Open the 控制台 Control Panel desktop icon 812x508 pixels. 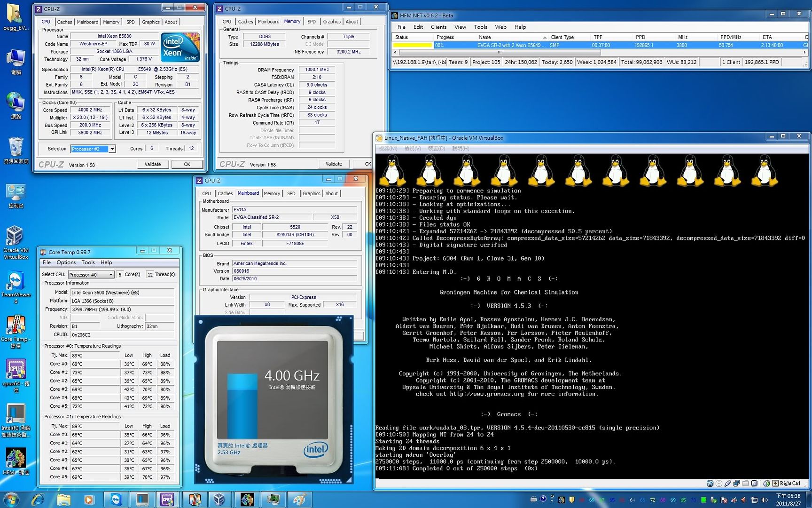(16, 195)
